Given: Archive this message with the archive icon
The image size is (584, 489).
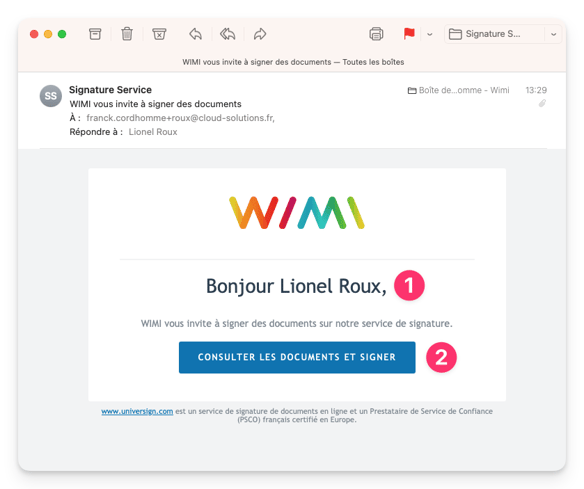Looking at the screenshot, I should click(95, 34).
